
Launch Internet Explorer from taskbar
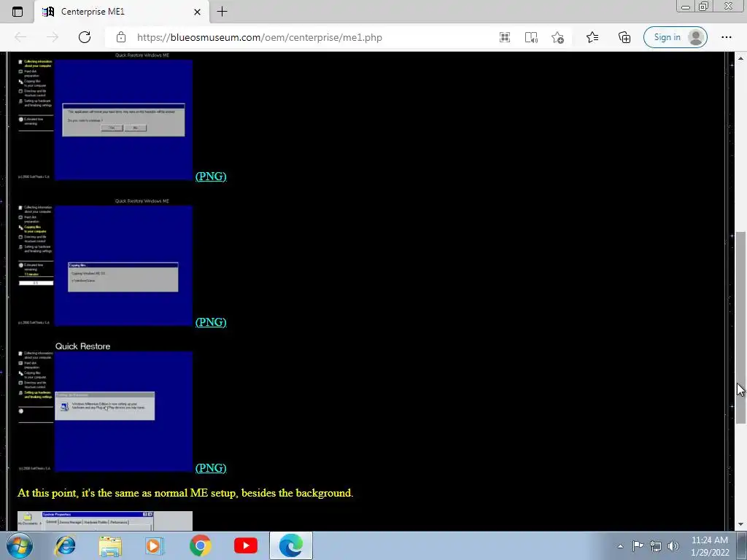tap(65, 545)
